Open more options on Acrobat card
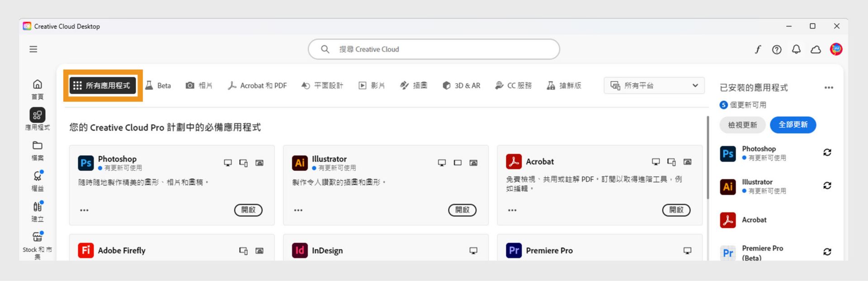The width and height of the screenshot is (868, 281). [512, 210]
